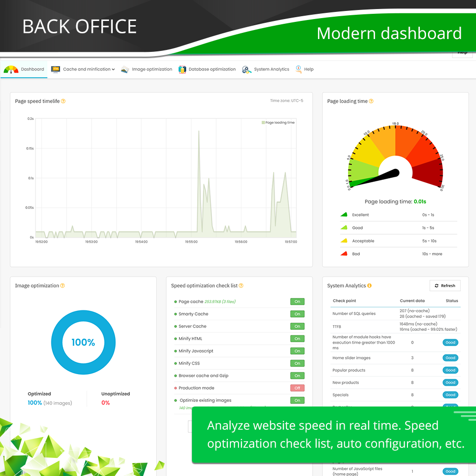
Task: Click the 100% image optimization donut chart
Action: [x=83, y=342]
